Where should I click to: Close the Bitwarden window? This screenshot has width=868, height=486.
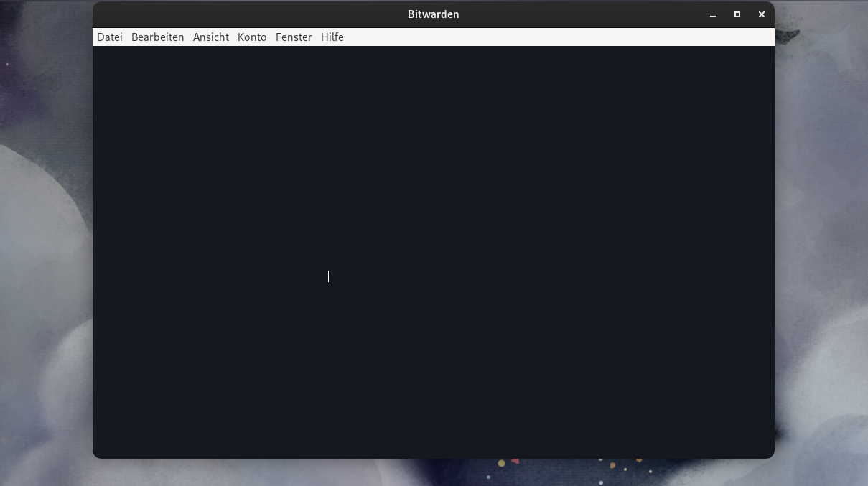click(762, 14)
